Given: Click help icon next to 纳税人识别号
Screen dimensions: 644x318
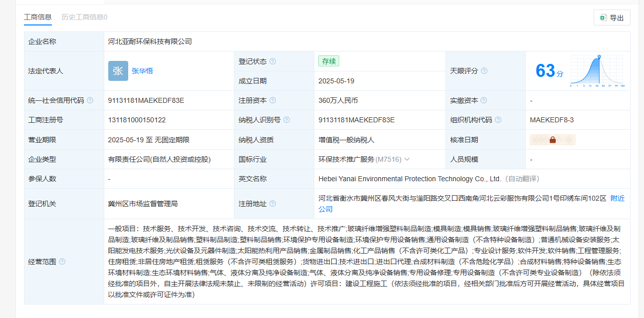Looking at the screenshot, I should coord(287,120).
